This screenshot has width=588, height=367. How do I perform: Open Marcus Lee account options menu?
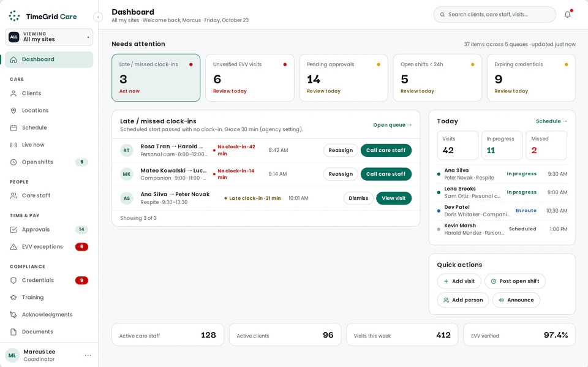point(88,355)
